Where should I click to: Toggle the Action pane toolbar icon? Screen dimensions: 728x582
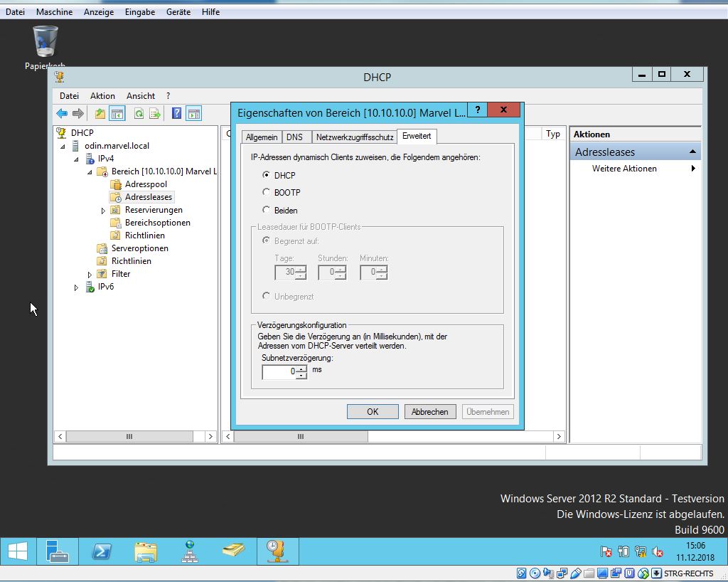(x=193, y=113)
